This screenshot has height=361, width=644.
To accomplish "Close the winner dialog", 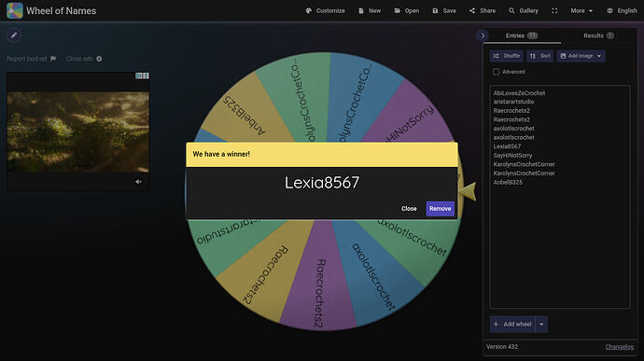I will click(x=409, y=209).
